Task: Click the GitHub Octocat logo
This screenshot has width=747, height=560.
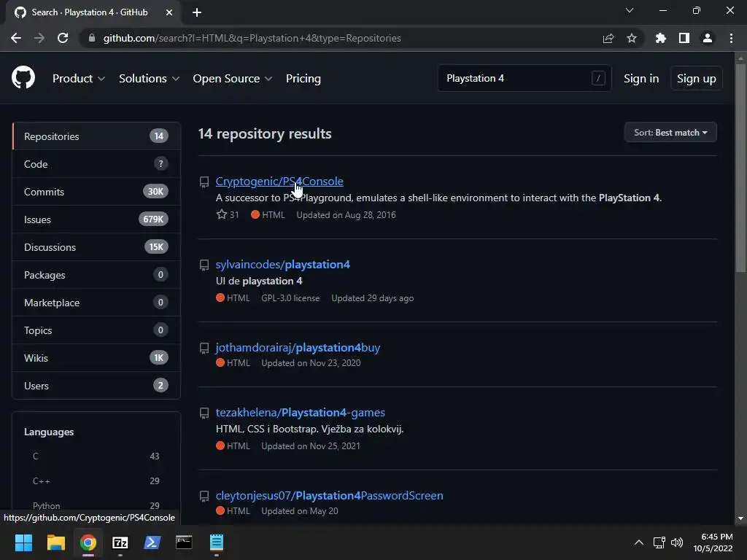Action: tap(23, 78)
